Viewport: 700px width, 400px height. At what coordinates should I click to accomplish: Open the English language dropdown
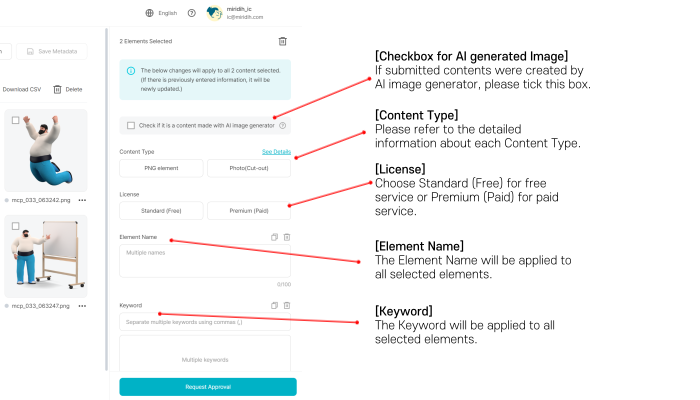pos(167,13)
